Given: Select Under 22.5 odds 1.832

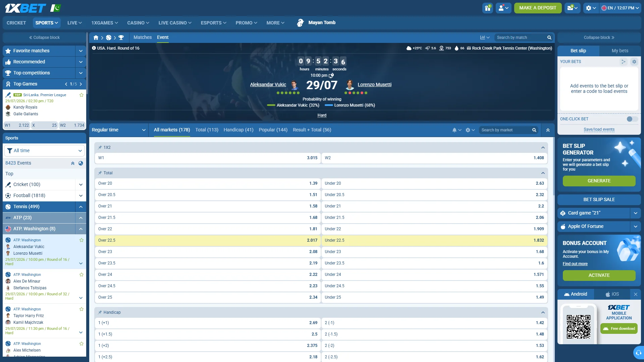Looking at the screenshot, I should click(x=434, y=241).
